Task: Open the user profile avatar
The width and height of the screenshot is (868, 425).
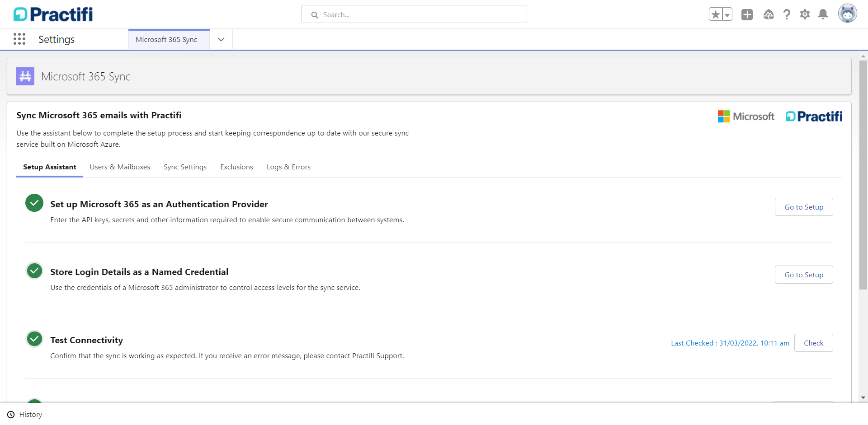Action: coord(847,14)
